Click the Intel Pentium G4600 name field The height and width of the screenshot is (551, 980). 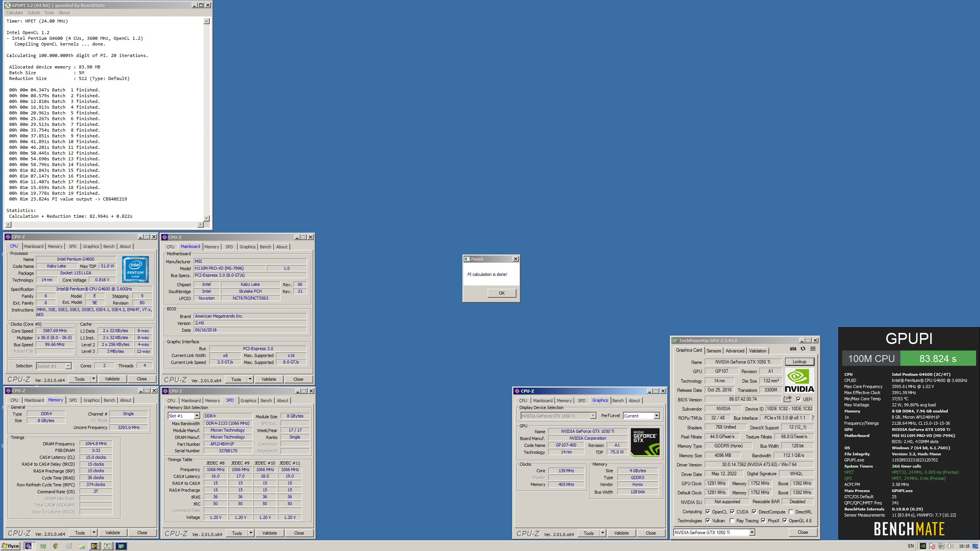76,259
